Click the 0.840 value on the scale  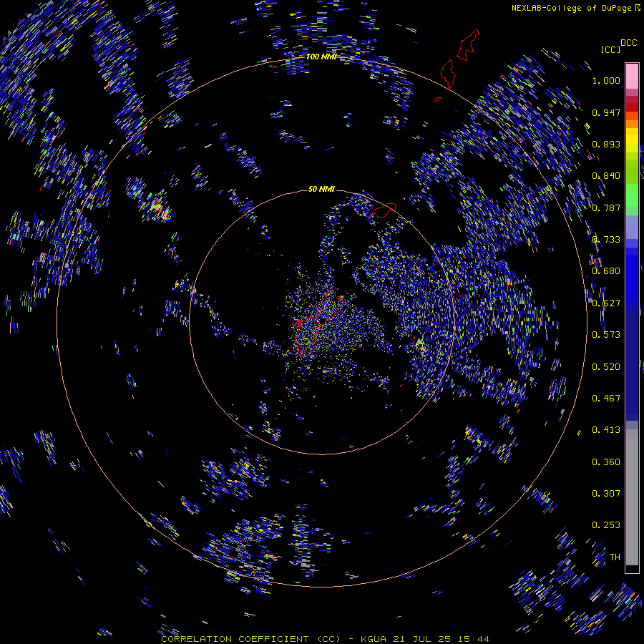(x=606, y=176)
